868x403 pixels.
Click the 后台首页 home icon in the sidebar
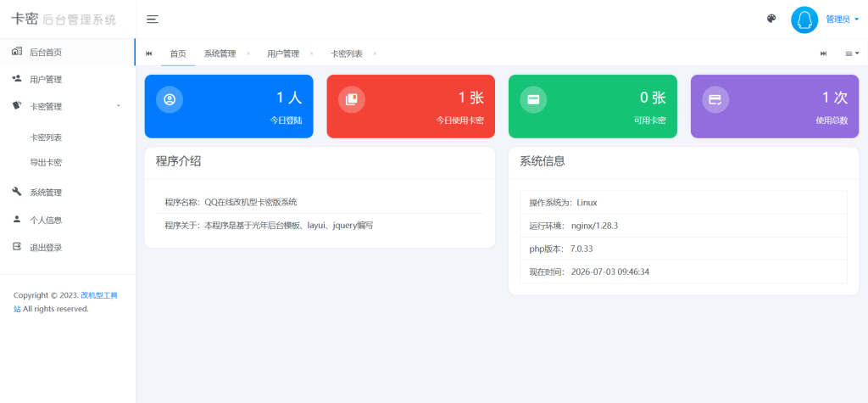tap(17, 52)
